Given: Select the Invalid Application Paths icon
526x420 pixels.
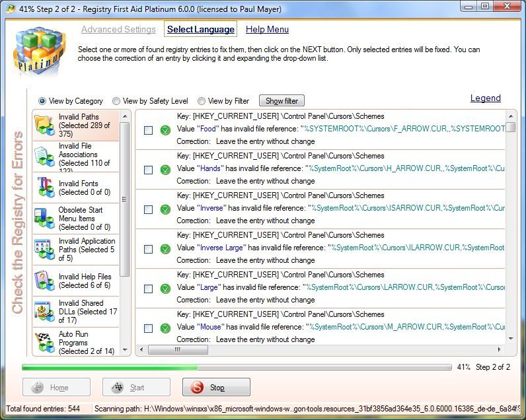Looking at the screenshot, I should [44, 250].
